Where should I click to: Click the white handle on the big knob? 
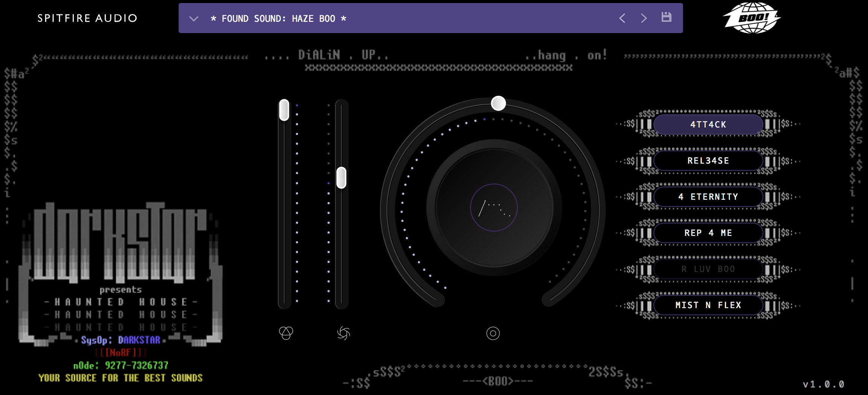click(498, 103)
